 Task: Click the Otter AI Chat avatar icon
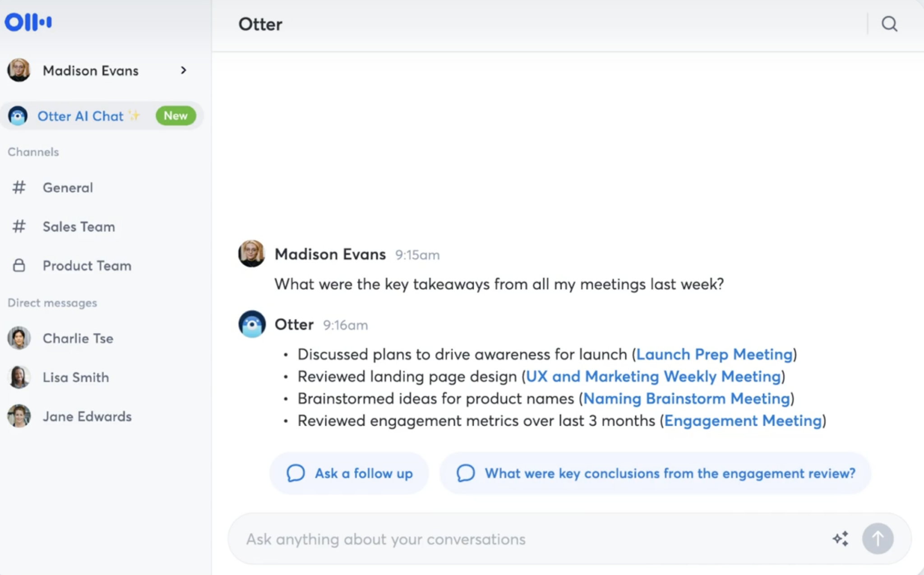coord(17,116)
